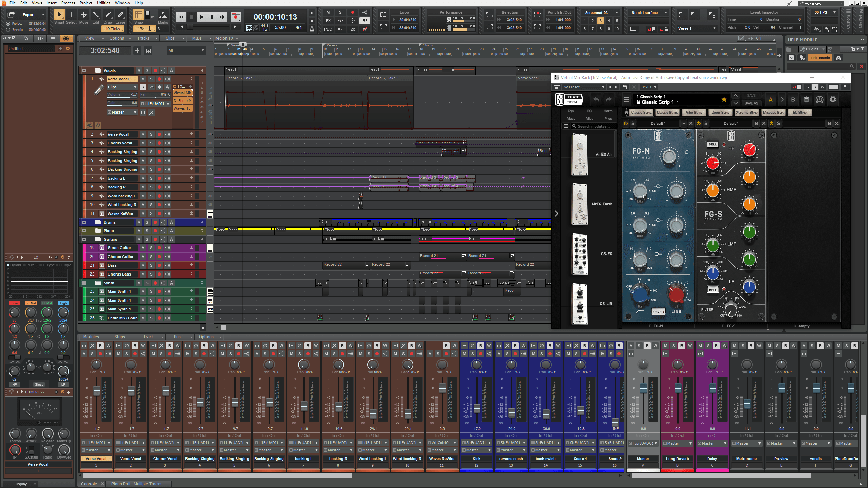Select the Move tool
Screen dimensions: 868x488
(83, 15)
